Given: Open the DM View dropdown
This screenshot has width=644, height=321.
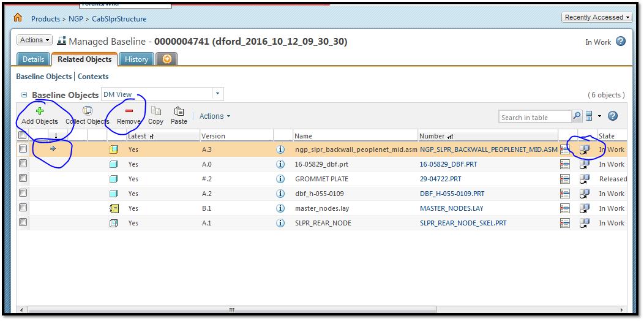Looking at the screenshot, I should pyautogui.click(x=217, y=94).
